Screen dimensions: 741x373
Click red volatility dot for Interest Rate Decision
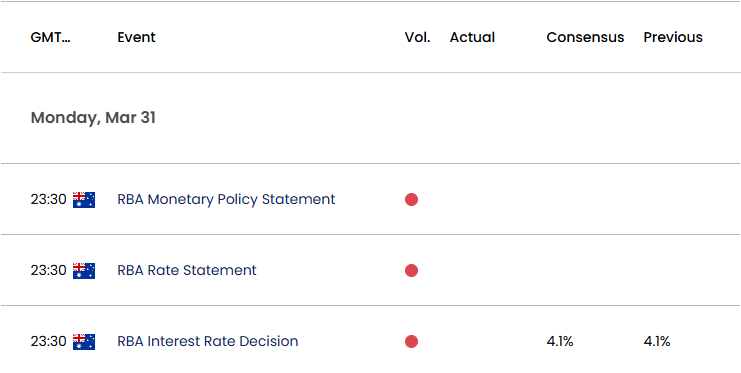411,341
